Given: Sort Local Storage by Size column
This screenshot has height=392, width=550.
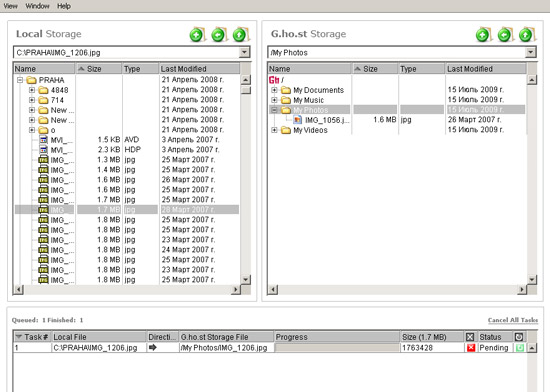Looking at the screenshot, I should pyautogui.click(x=99, y=69).
